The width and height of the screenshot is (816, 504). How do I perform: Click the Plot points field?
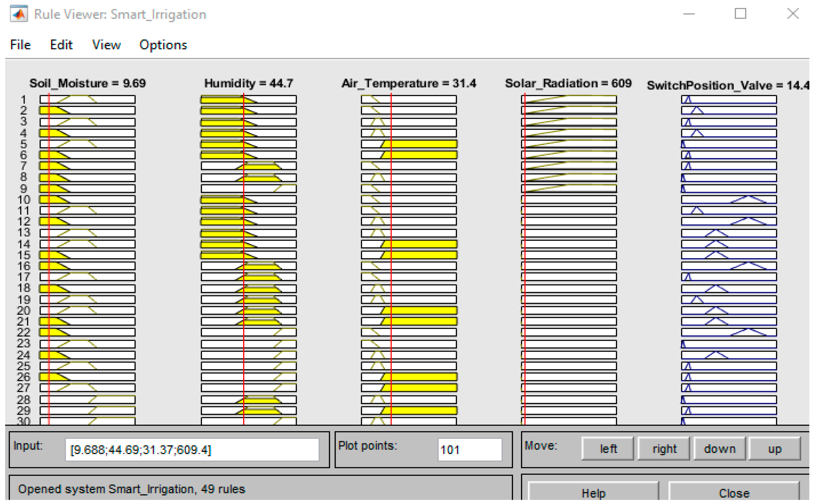point(470,450)
